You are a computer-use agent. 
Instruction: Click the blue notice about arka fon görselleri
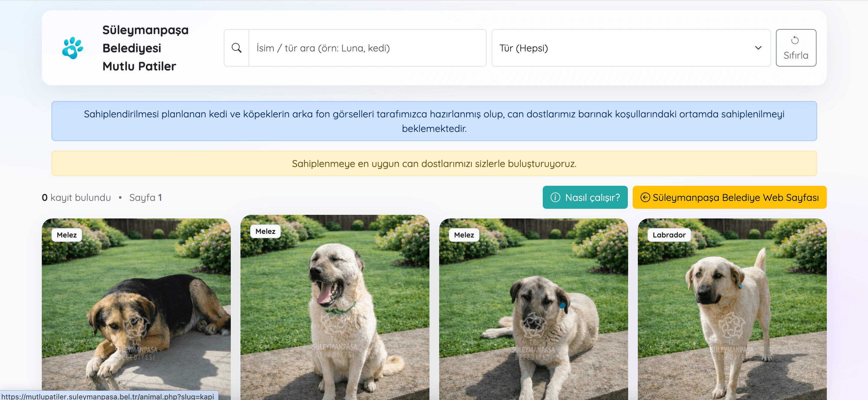click(434, 121)
